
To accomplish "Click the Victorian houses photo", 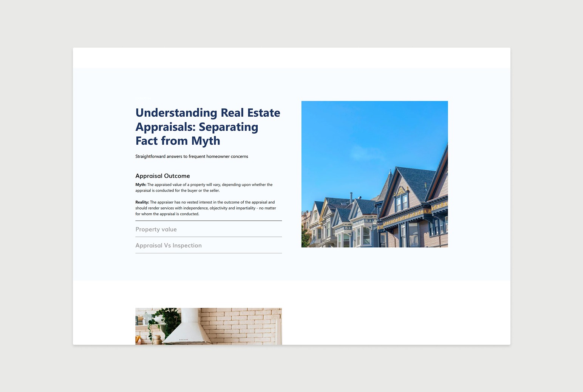I will click(374, 174).
